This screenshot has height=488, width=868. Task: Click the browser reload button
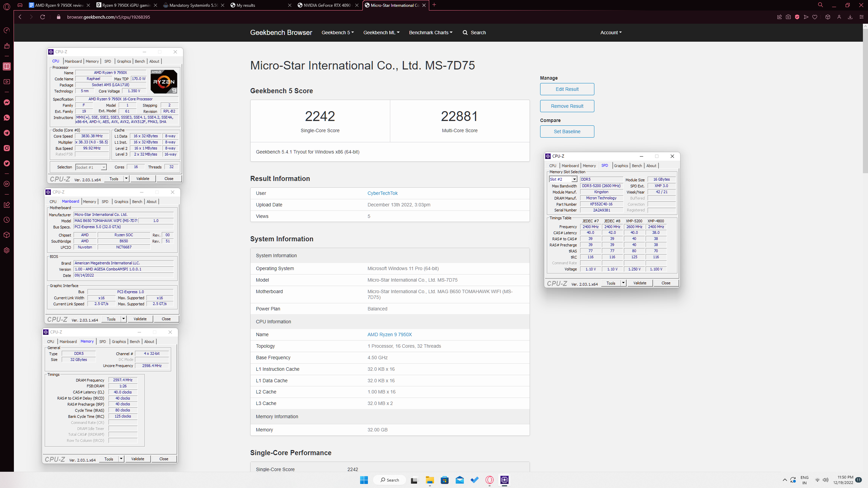click(43, 17)
